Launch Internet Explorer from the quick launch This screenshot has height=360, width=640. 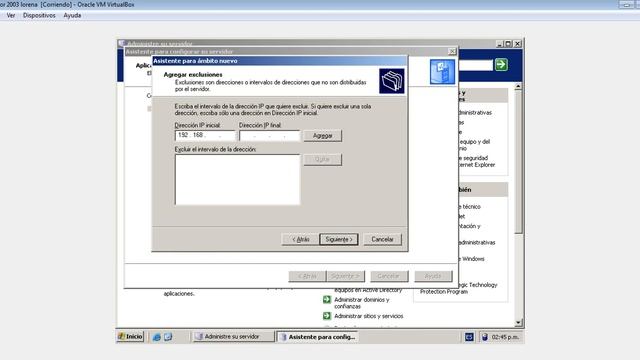click(x=156, y=337)
